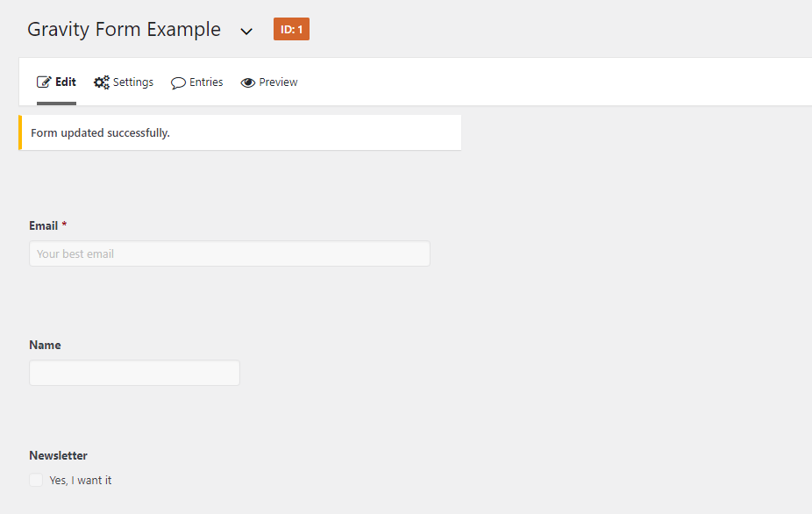Select the Email field label
812x514 pixels.
pos(44,226)
